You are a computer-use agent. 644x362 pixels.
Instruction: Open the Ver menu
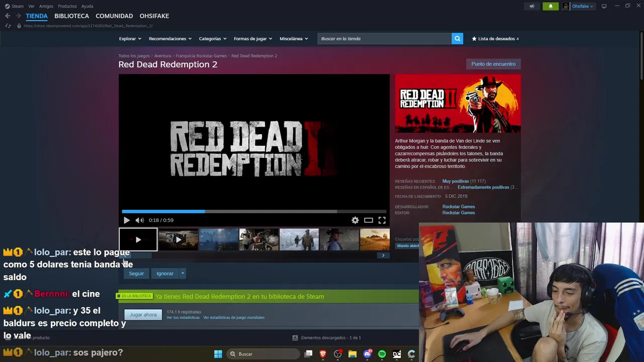31,6
